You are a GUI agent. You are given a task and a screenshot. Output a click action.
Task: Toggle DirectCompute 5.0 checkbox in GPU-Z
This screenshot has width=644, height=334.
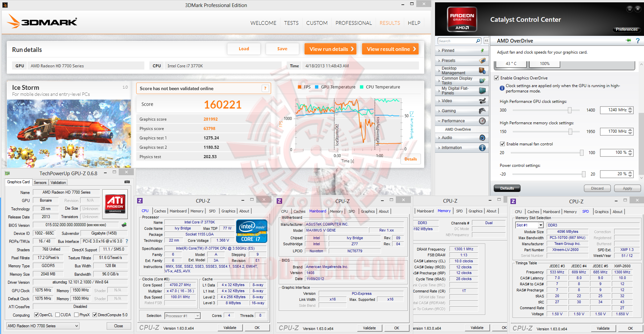tap(95, 315)
